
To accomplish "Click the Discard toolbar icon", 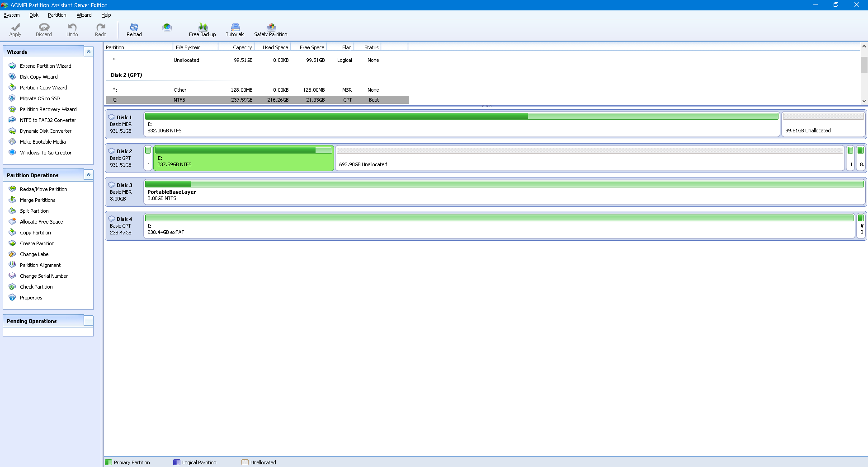I will [x=44, y=30].
